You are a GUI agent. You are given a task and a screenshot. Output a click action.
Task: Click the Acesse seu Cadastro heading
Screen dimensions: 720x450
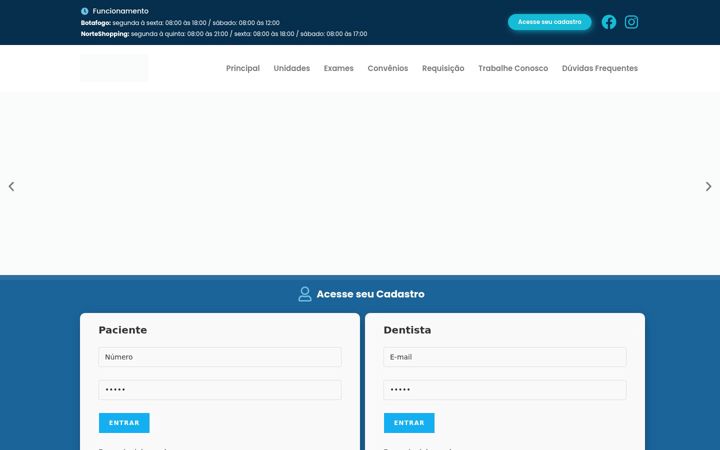pos(371,294)
